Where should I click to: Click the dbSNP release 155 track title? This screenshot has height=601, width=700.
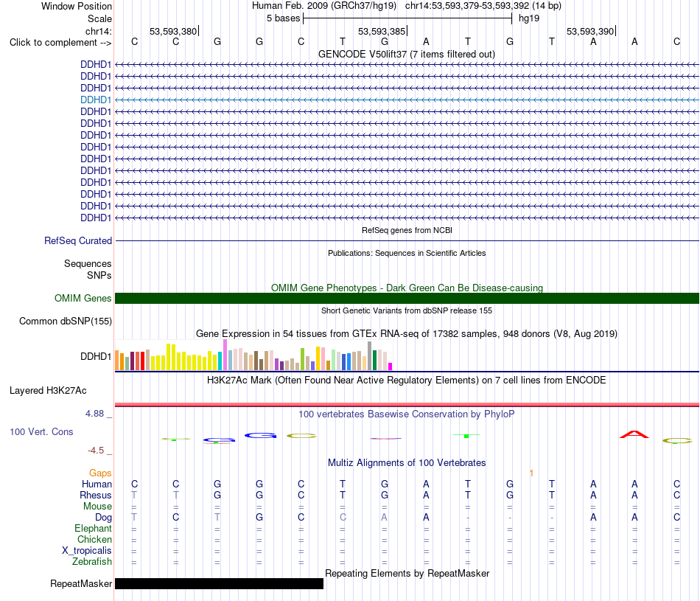pos(407,310)
